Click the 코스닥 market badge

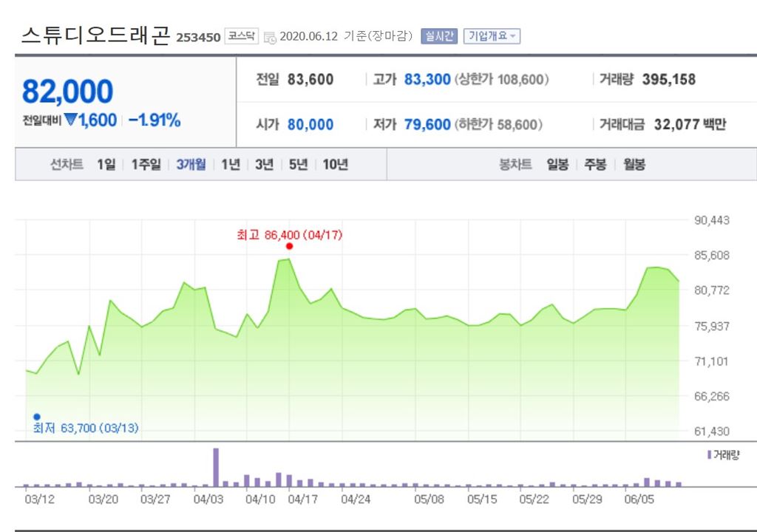(242, 36)
